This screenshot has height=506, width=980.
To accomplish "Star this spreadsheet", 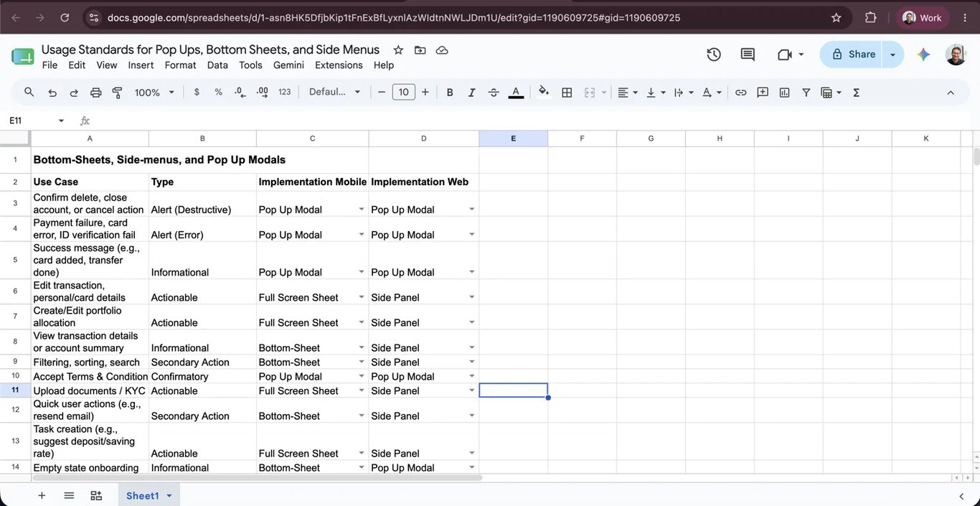I will click(398, 50).
